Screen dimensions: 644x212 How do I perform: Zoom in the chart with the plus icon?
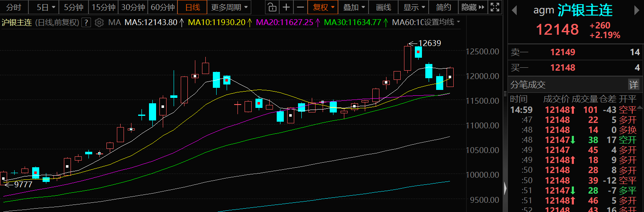tap(286, 7)
